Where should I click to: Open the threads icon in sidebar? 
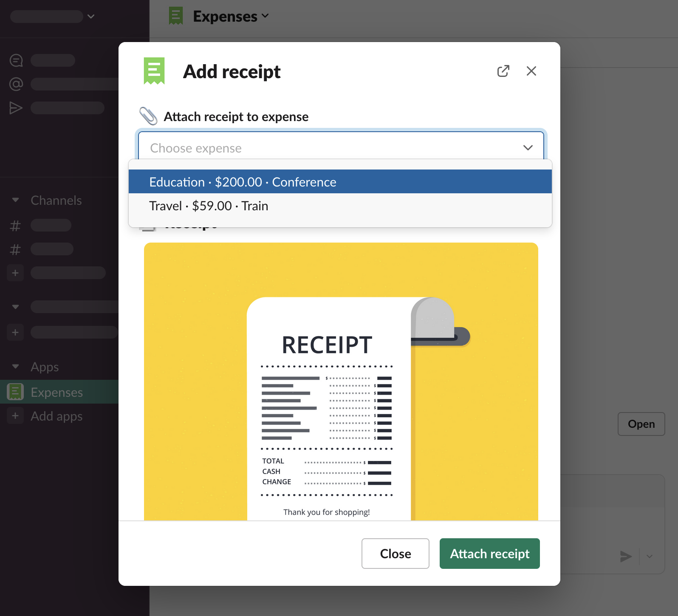[16, 60]
